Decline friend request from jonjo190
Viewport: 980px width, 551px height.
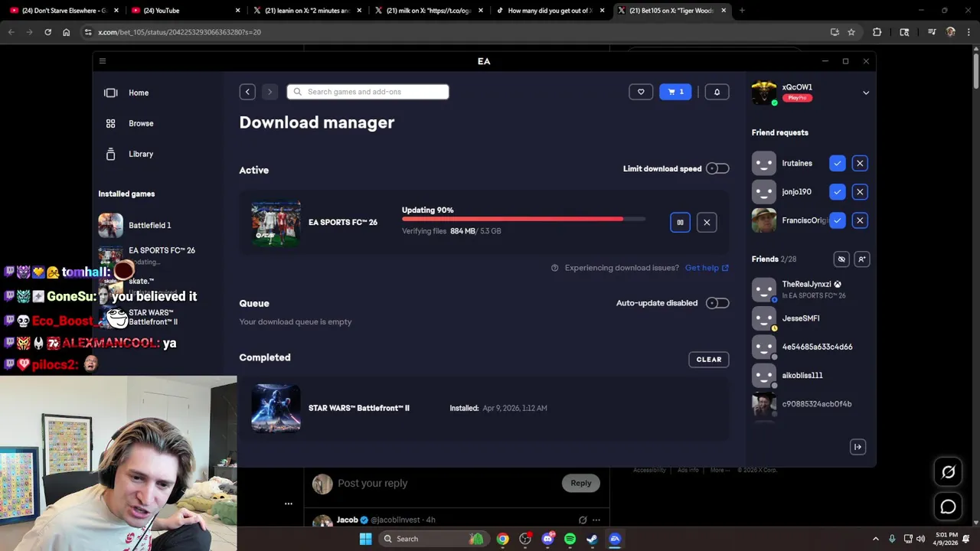click(x=860, y=191)
